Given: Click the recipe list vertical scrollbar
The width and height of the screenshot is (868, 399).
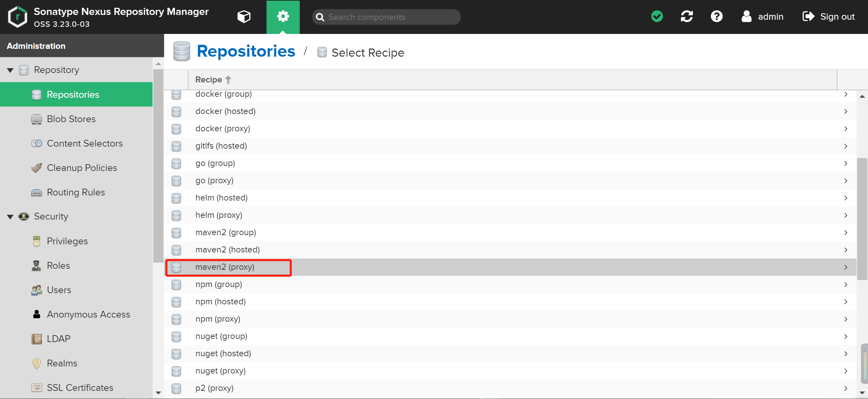Looking at the screenshot, I should (862, 219).
